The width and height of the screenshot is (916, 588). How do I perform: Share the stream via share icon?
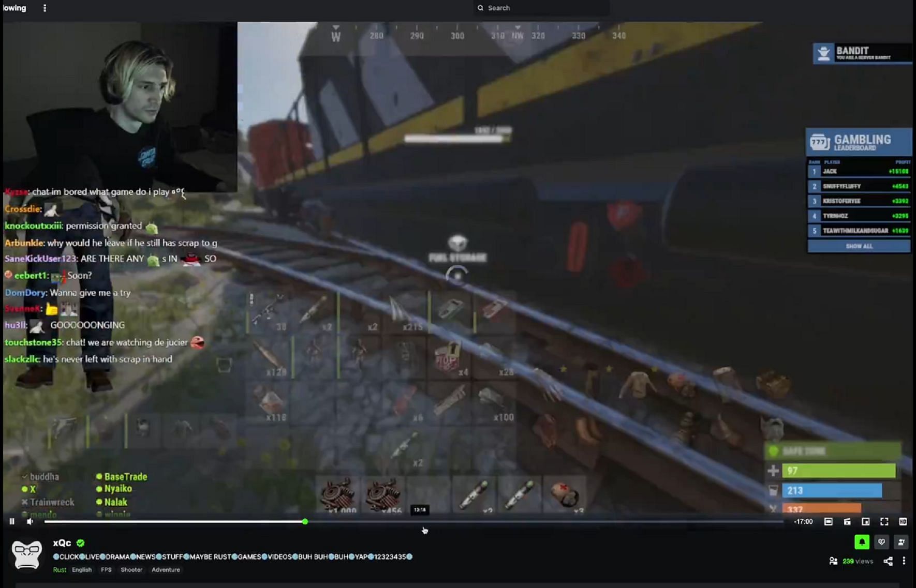pos(888,561)
